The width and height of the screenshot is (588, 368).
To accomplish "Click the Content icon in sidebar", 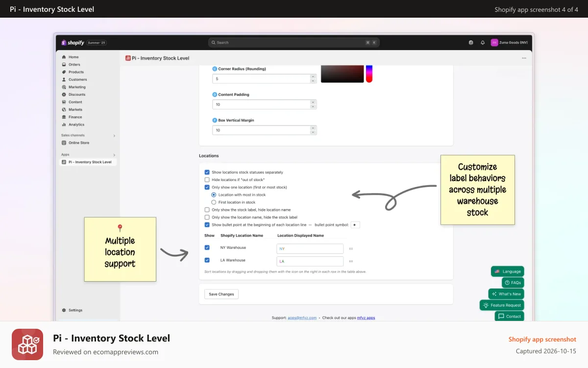I will [64, 102].
